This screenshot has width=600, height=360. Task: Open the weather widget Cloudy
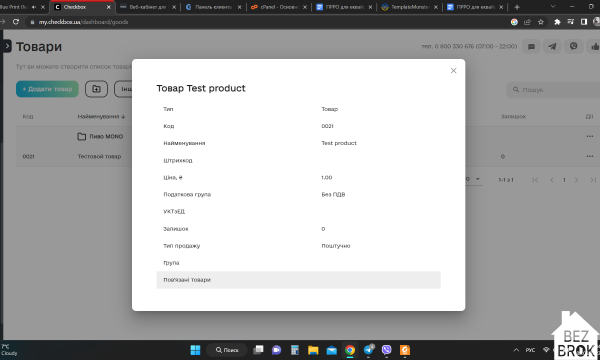point(9,350)
